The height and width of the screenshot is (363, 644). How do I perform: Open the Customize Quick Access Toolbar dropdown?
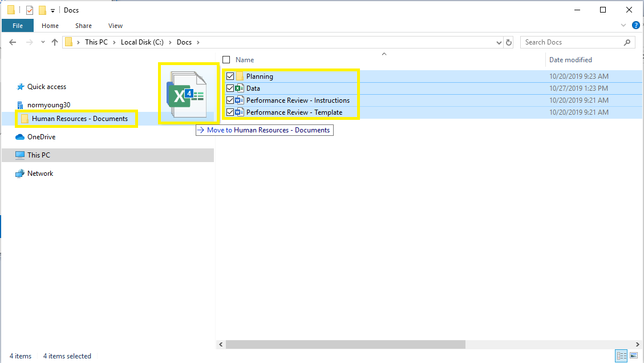point(52,11)
